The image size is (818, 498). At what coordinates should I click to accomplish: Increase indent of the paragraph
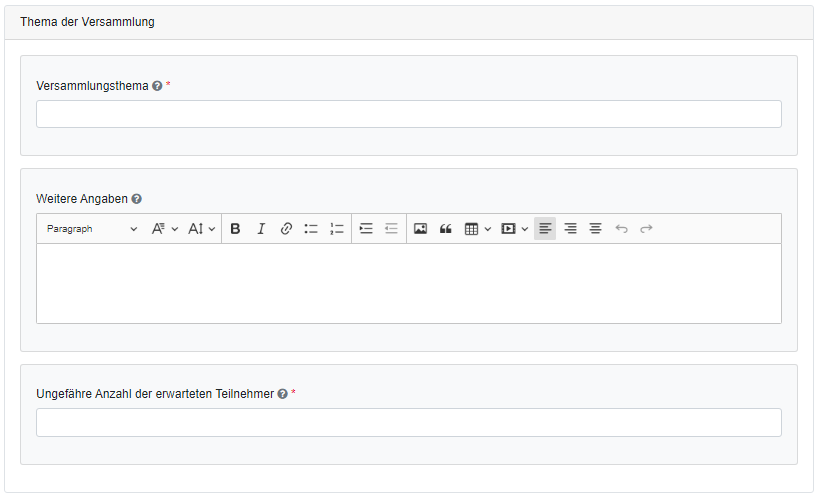click(x=366, y=229)
